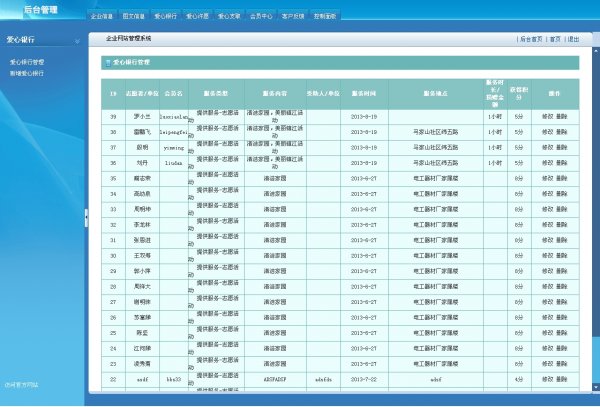Screen dimensions: 600x407
Task: Switch to the 爱心许愿 top tab
Action: [x=197, y=16]
